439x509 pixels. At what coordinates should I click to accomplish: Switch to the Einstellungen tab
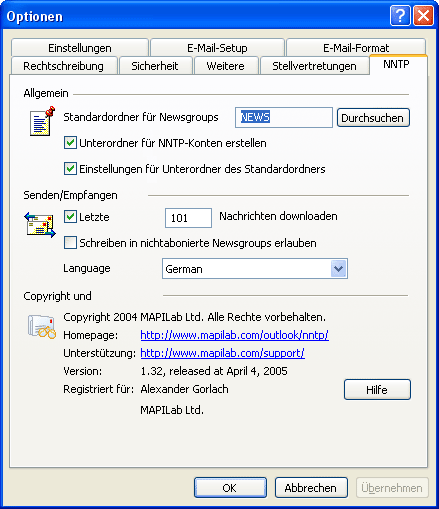click(x=80, y=48)
